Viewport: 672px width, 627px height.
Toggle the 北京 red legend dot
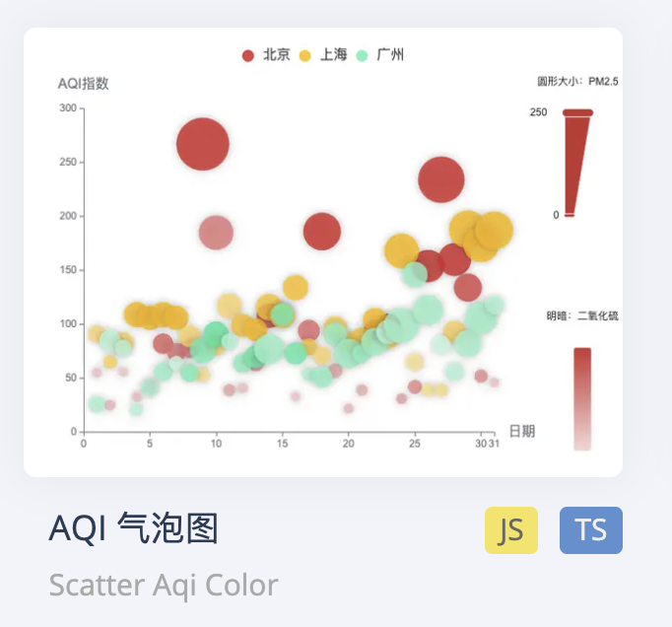click(248, 55)
